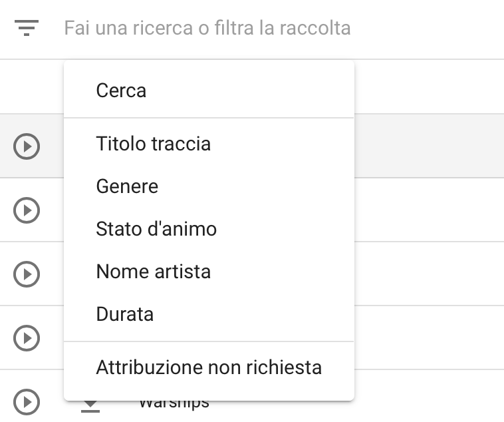Play the third track in the list
This screenshot has height=422, width=504.
point(27,274)
